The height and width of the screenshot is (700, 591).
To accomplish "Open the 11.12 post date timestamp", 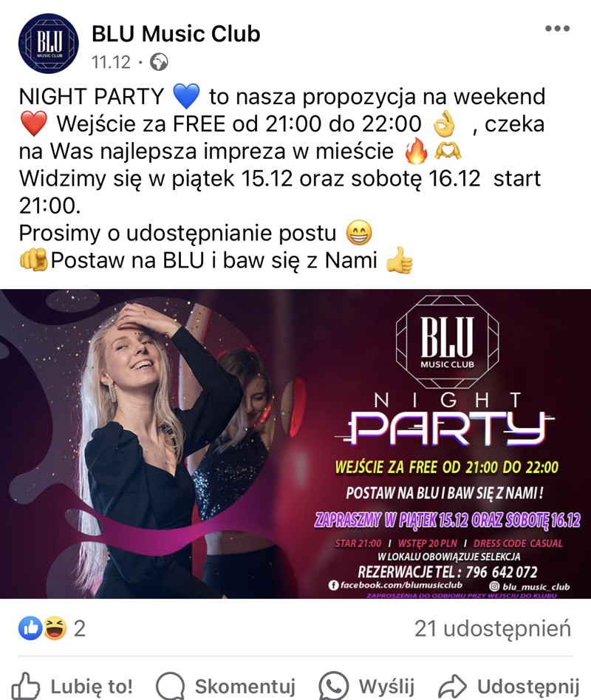I will tap(111, 62).
